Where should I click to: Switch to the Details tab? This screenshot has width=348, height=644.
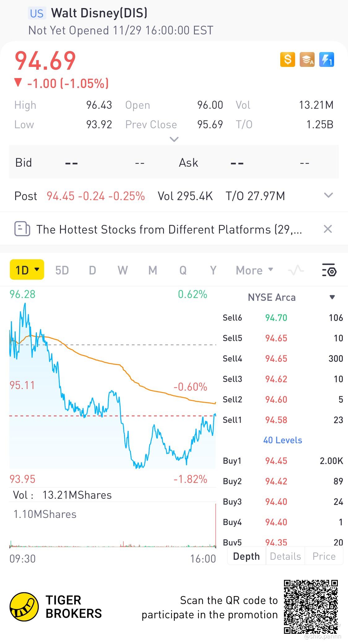pyautogui.click(x=285, y=556)
